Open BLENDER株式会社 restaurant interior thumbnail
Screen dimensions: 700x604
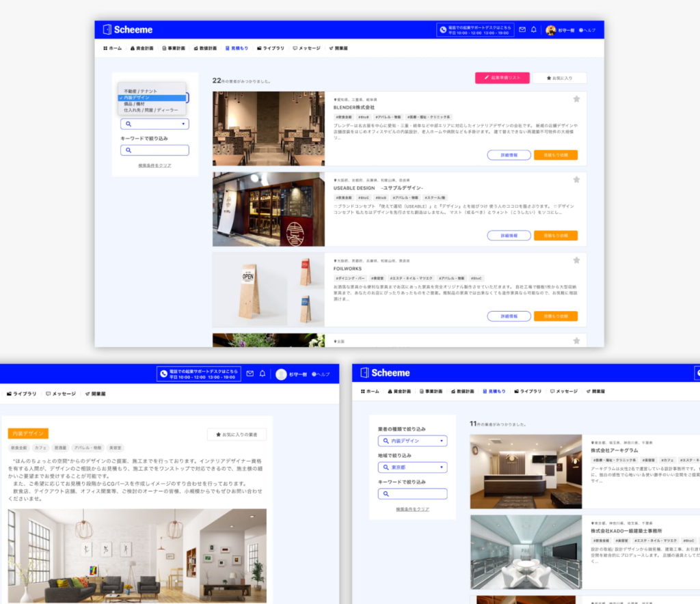click(269, 128)
